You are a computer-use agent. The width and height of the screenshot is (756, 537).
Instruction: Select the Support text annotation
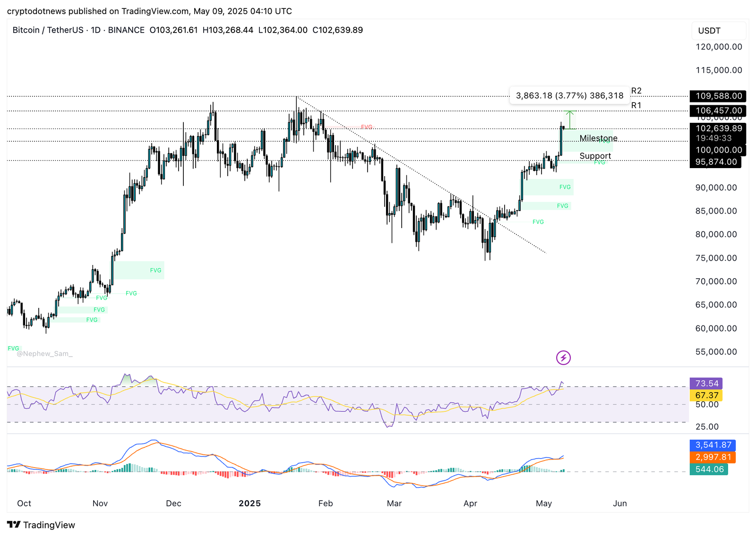click(x=595, y=156)
